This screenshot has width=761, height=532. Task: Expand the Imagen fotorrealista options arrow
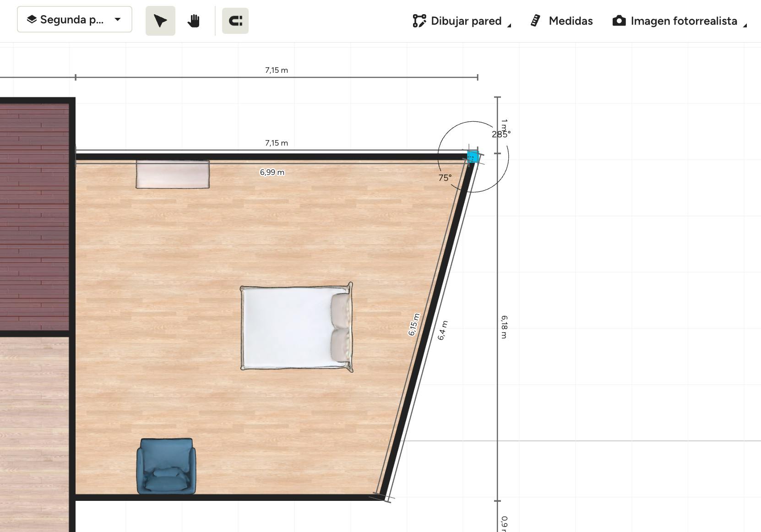(x=745, y=26)
